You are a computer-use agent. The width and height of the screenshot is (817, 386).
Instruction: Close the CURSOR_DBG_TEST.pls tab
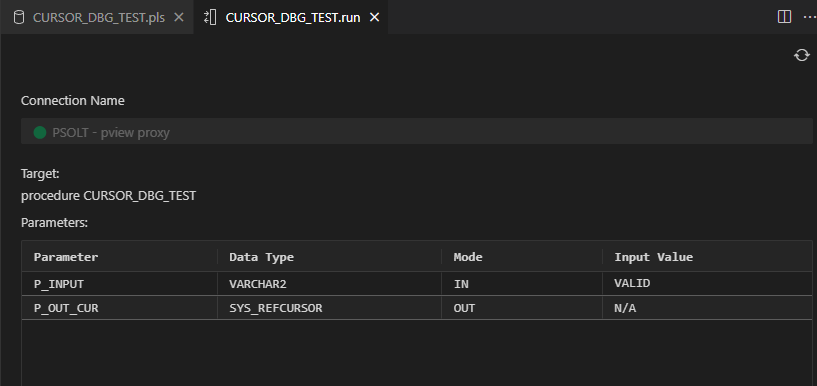tap(179, 18)
